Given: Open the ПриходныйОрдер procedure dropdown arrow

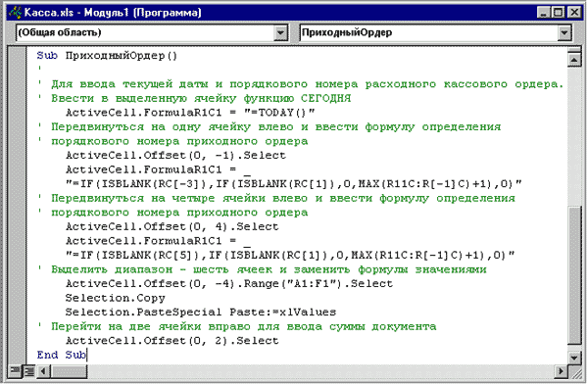Looking at the screenshot, I should click(x=563, y=32).
